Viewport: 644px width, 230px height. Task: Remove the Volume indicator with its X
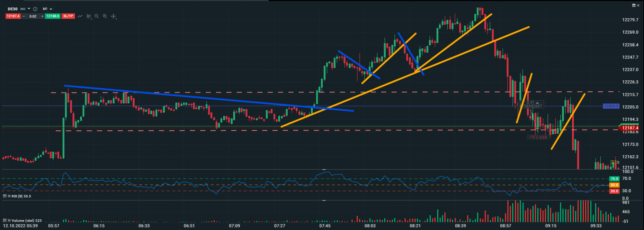9,220
